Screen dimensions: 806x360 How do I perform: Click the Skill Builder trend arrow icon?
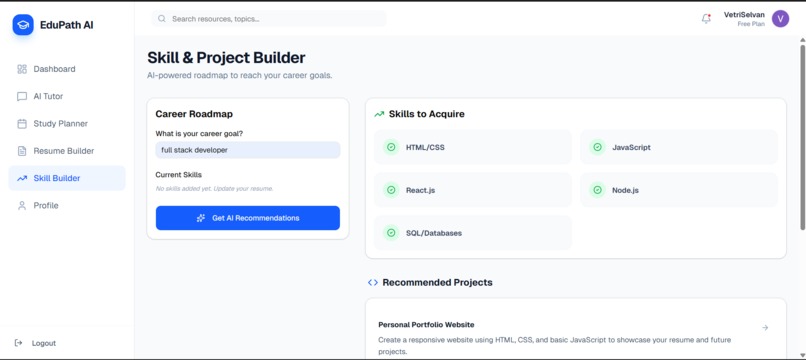[x=22, y=178]
